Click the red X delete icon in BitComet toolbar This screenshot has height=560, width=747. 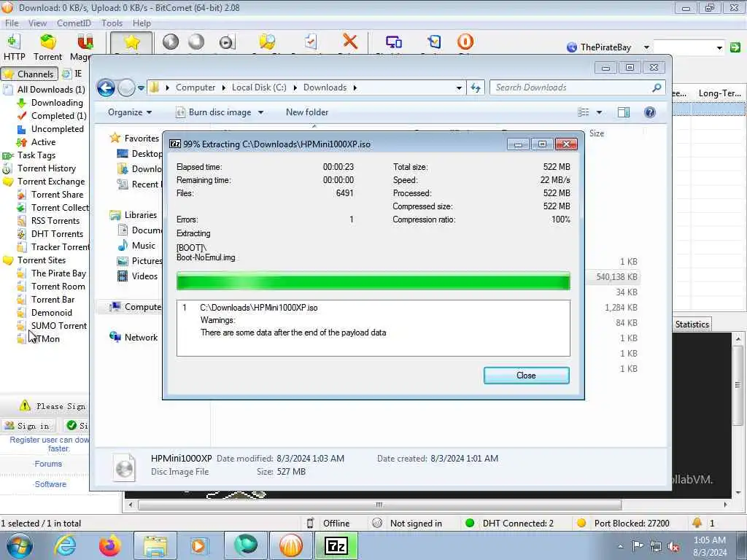coord(350,42)
